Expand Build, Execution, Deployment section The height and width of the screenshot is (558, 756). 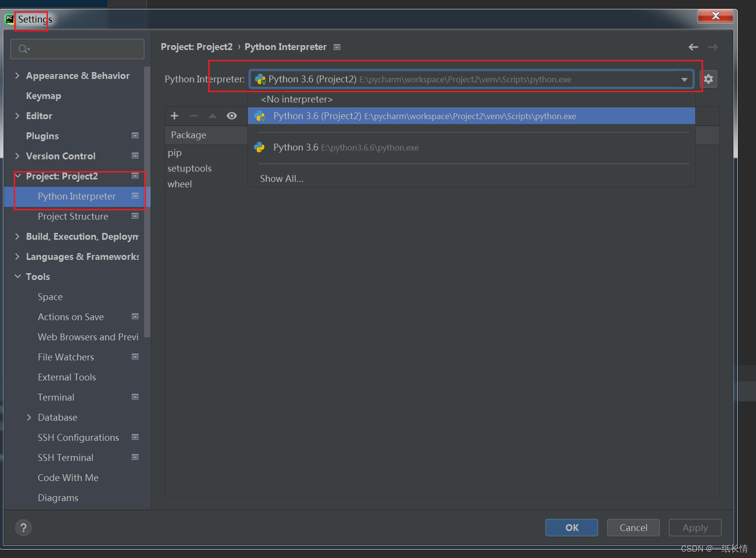click(x=18, y=236)
